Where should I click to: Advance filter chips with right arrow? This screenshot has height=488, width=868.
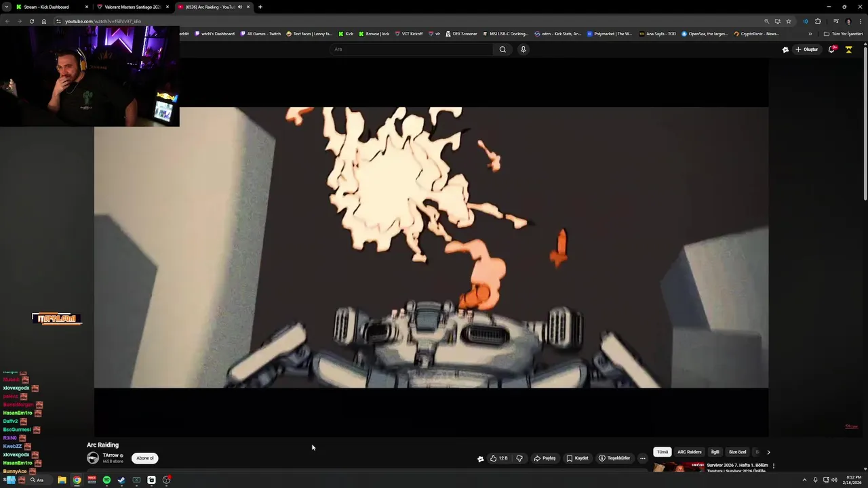tap(768, 452)
